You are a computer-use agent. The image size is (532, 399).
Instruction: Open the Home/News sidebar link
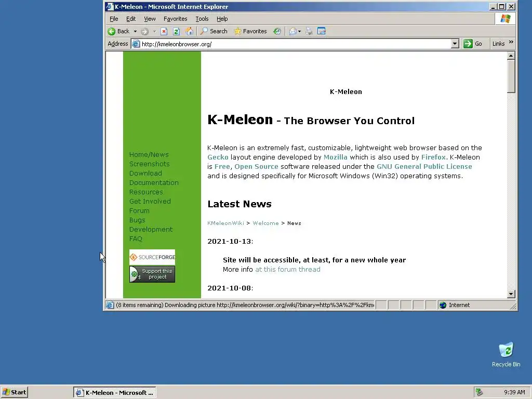pyautogui.click(x=149, y=155)
